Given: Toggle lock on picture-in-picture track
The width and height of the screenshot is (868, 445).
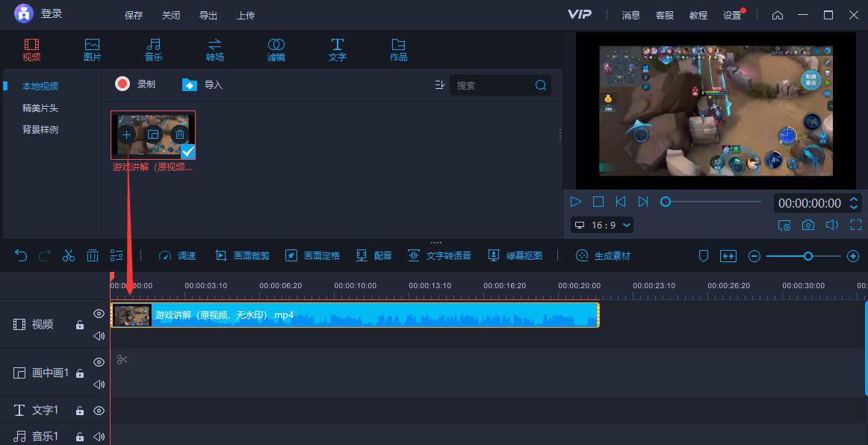Looking at the screenshot, I should coord(79,373).
